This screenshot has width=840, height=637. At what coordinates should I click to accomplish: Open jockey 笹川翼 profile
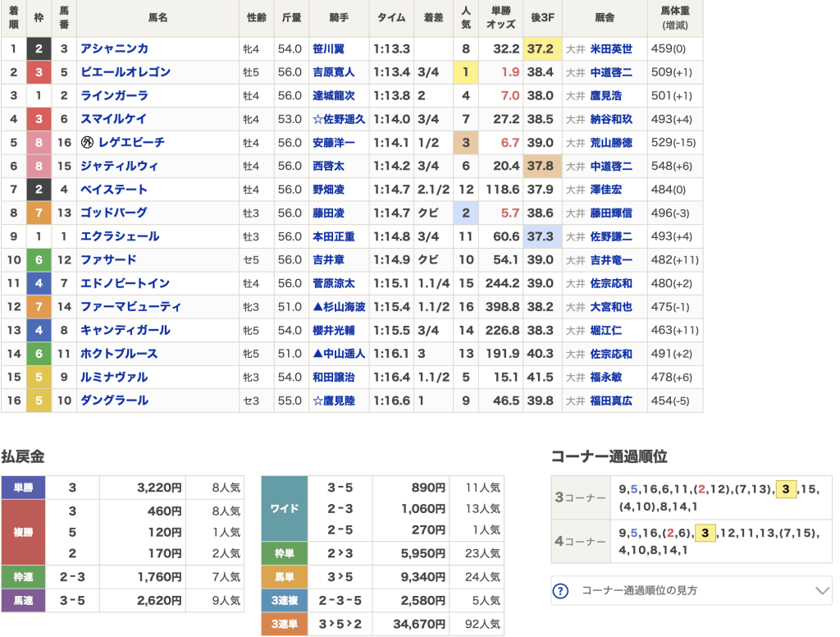click(x=328, y=48)
